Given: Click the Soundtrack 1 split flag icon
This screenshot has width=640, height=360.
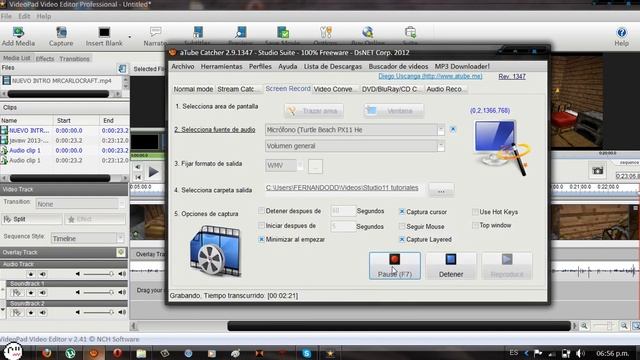Looking at the screenshot, I should point(16,293).
